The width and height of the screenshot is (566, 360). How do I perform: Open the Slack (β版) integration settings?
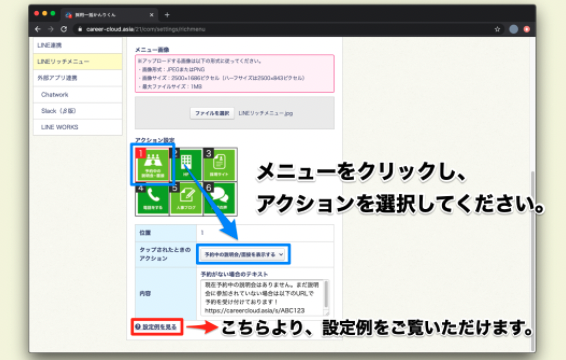click(x=78, y=111)
